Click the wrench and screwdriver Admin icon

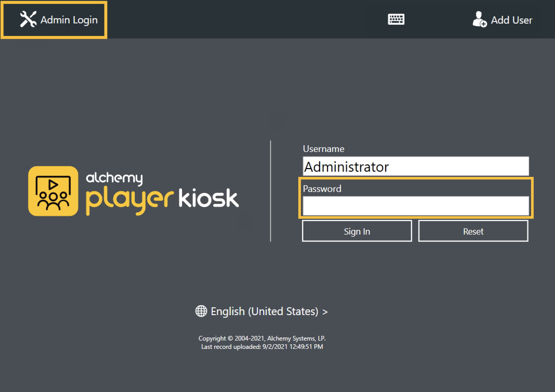28,19
